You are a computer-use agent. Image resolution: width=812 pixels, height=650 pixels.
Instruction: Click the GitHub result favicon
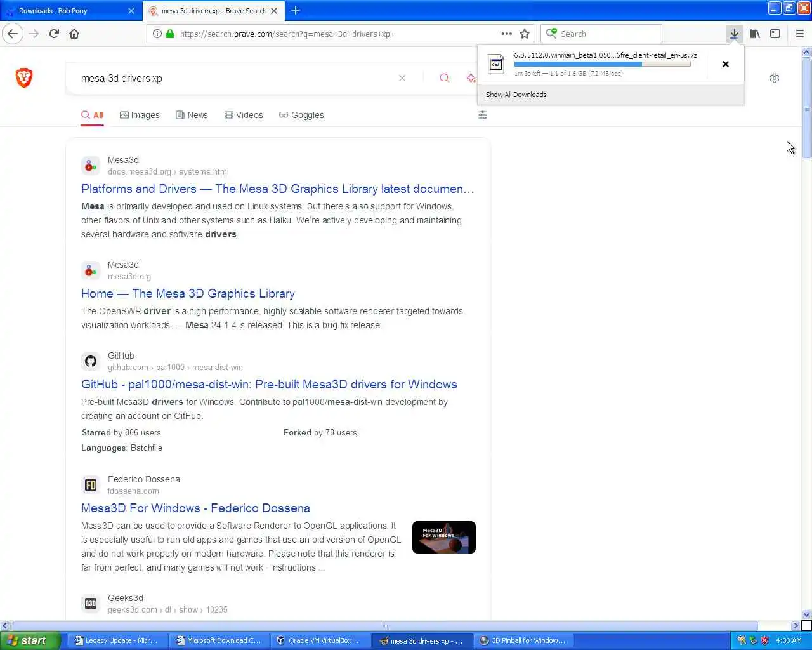pos(91,361)
